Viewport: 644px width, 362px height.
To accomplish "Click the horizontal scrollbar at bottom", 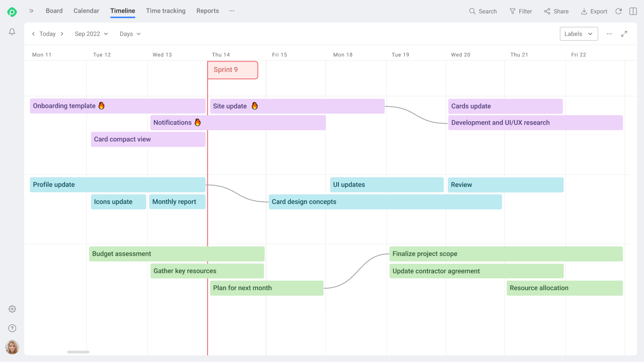I will tap(78, 352).
